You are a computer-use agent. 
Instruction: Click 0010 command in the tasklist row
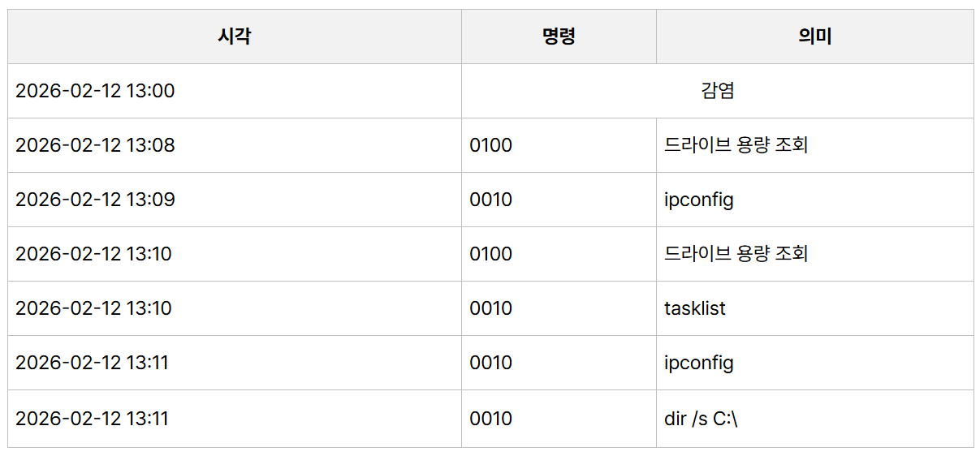tap(491, 308)
